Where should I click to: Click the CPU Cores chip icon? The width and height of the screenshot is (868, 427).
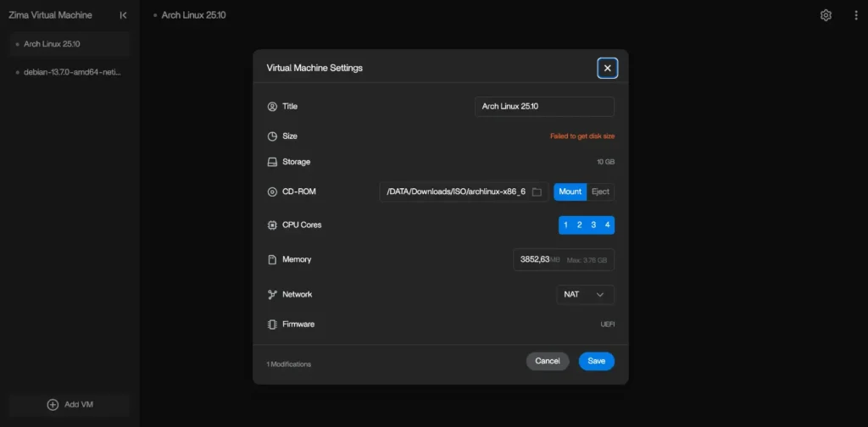pyautogui.click(x=272, y=225)
